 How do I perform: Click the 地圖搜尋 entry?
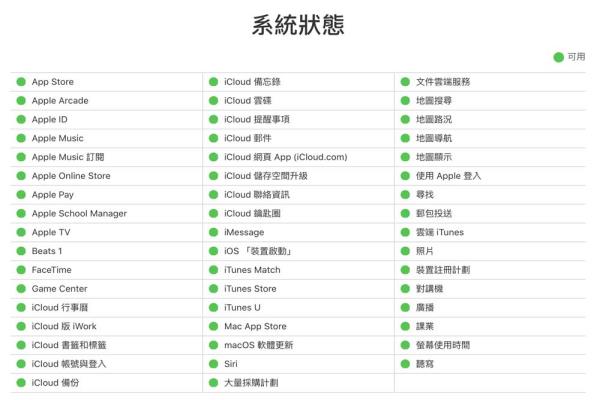coord(434,100)
